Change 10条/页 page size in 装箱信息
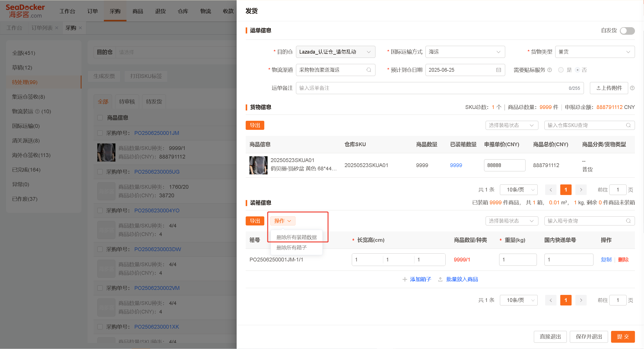 (x=519, y=300)
